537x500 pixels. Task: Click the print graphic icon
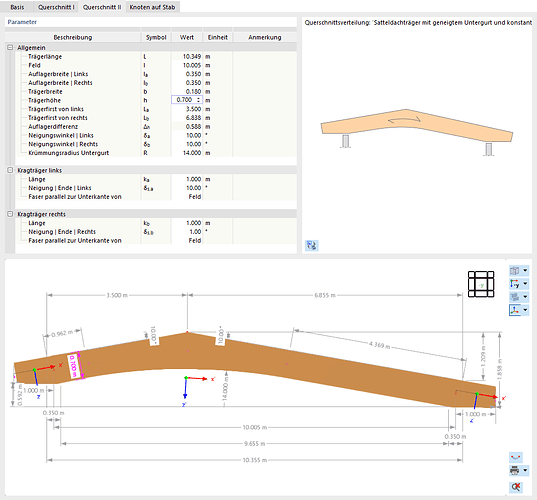(515, 471)
